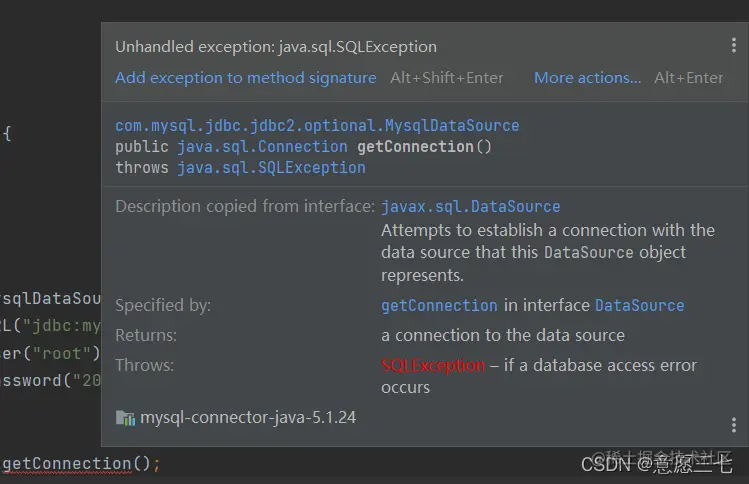Click the 'Attempts to establish a connection' description

[x=547, y=252]
